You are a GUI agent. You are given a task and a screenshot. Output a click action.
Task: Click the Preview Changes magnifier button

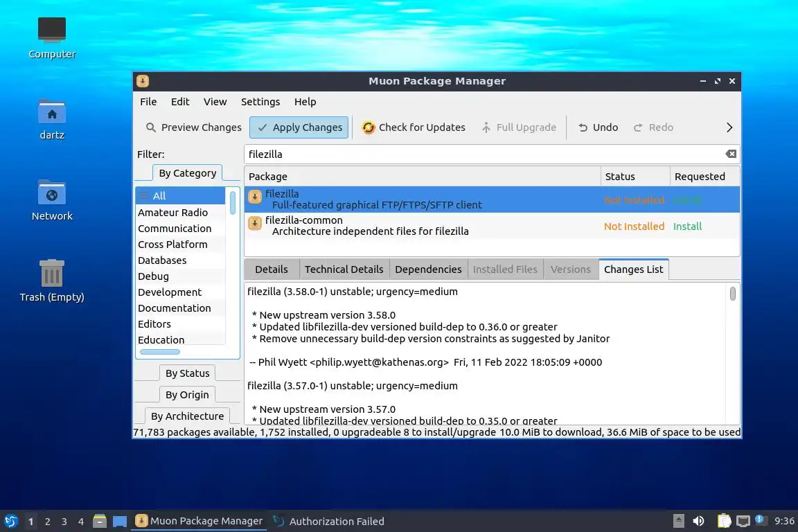click(x=193, y=127)
